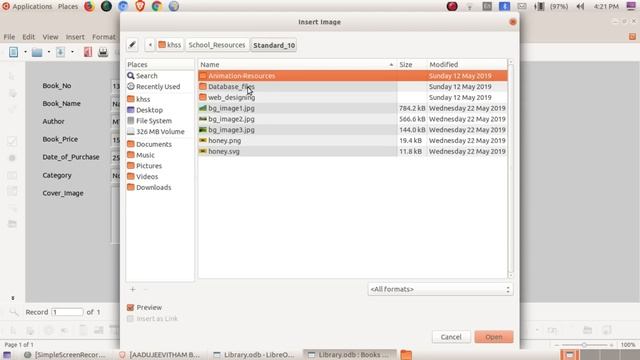
Task: Open the Places menu in top panel
Action: pos(68,7)
